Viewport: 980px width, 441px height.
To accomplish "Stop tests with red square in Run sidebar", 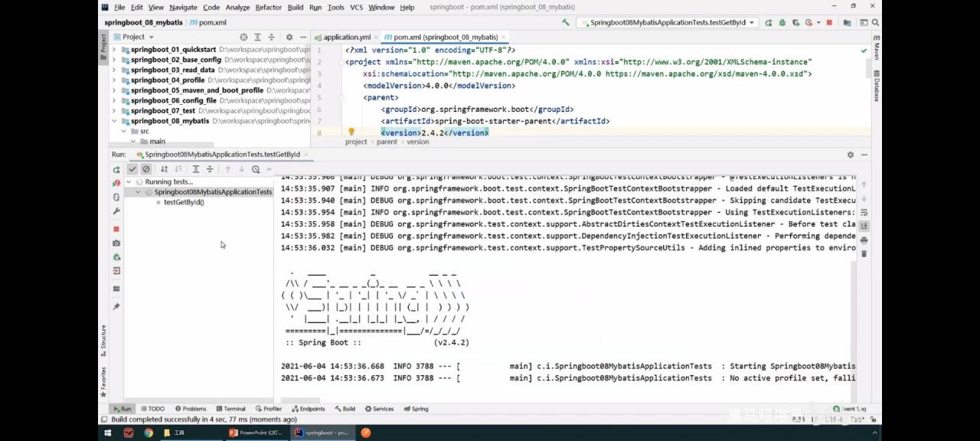I will 116,229.
